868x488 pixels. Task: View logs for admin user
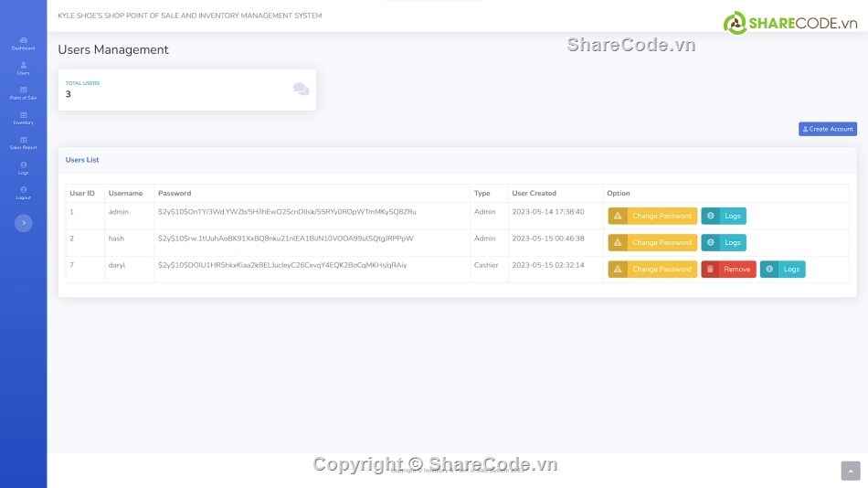(724, 216)
